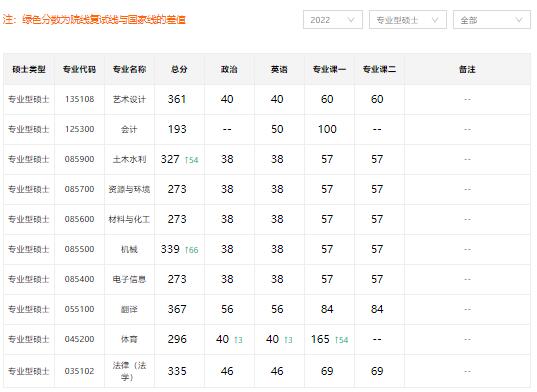Click 专业课二 score 69 in 法律 row
Image resolution: width=537 pixels, height=392 pixels.
coord(377,371)
